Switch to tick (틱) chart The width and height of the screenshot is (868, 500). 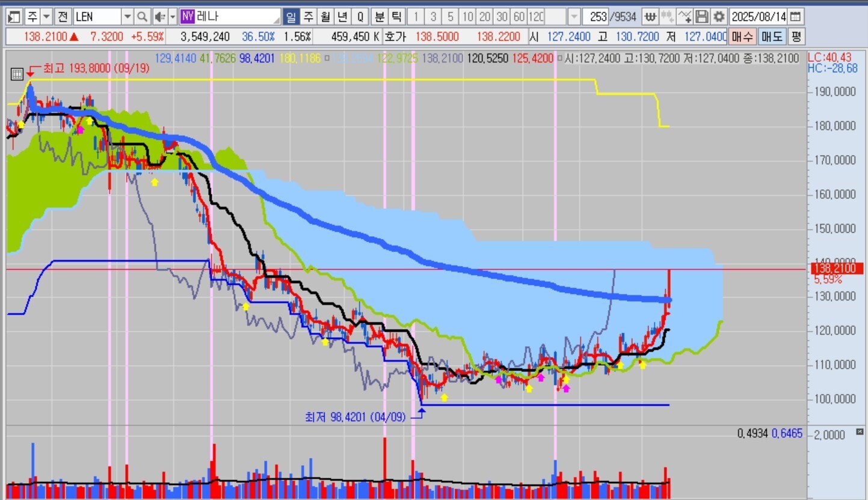tap(396, 16)
